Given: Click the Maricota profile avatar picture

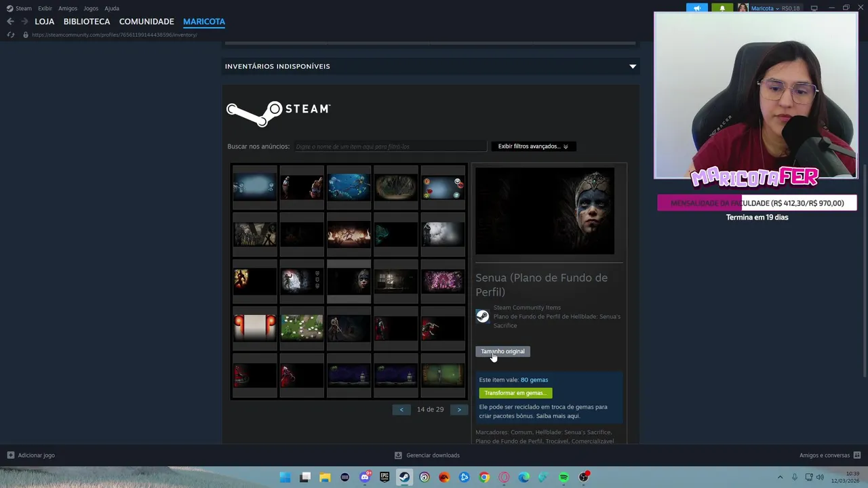Looking at the screenshot, I should pos(743,8).
